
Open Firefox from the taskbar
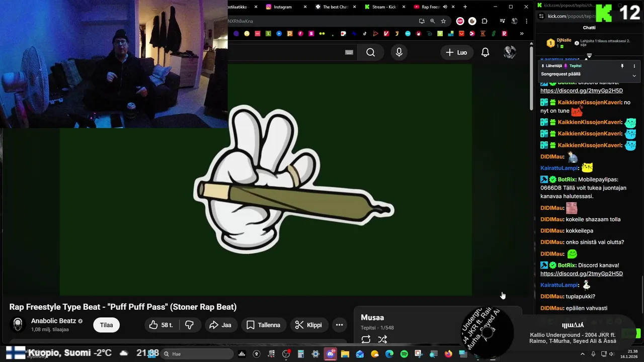(x=448, y=354)
